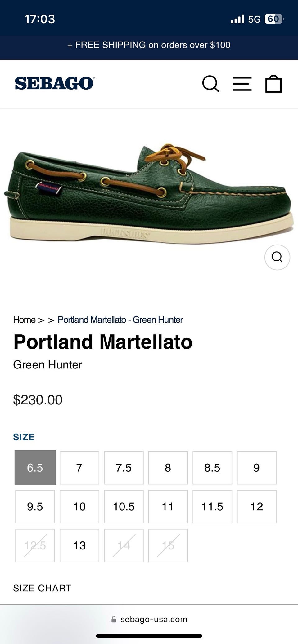Screen dimensions: 298x644
Task: Select the highlighted size 6.5
Action: tap(35, 467)
